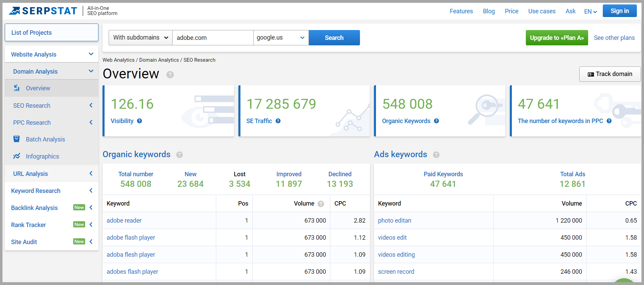The width and height of the screenshot is (644, 285).
Task: Click the Track domain button
Action: coord(610,74)
